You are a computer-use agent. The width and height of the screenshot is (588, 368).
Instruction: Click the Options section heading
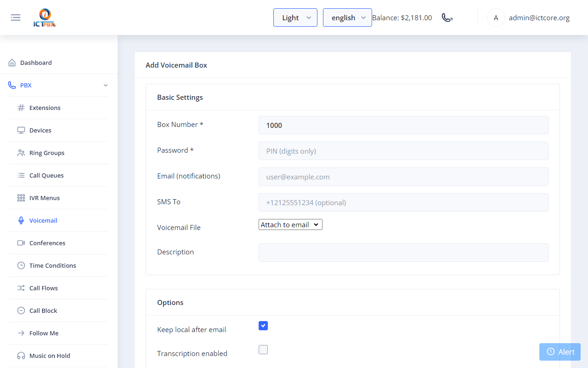pos(170,303)
